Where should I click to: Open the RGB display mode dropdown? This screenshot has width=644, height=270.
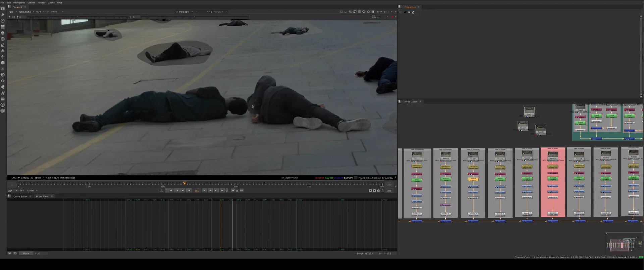click(40, 12)
